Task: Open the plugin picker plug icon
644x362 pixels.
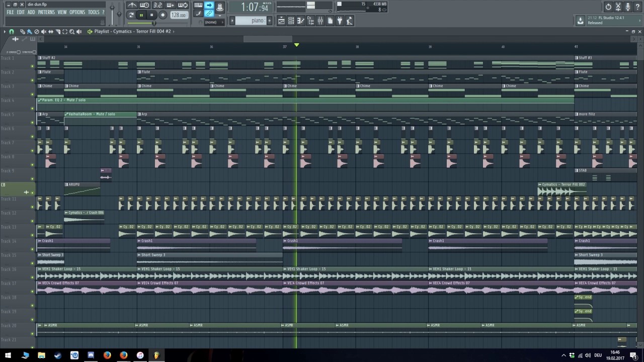Action: point(340,21)
